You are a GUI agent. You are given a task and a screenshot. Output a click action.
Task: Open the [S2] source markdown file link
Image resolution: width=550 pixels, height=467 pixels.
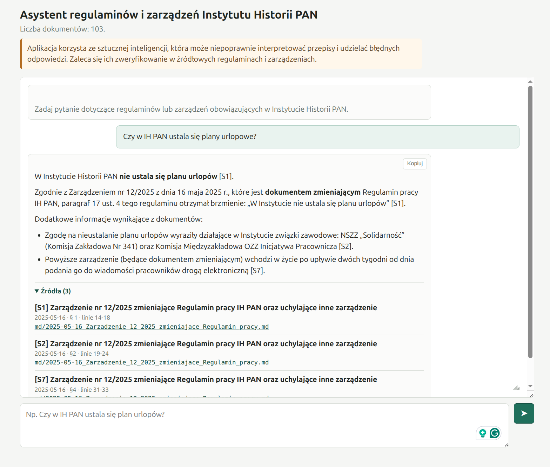[x=152, y=362]
